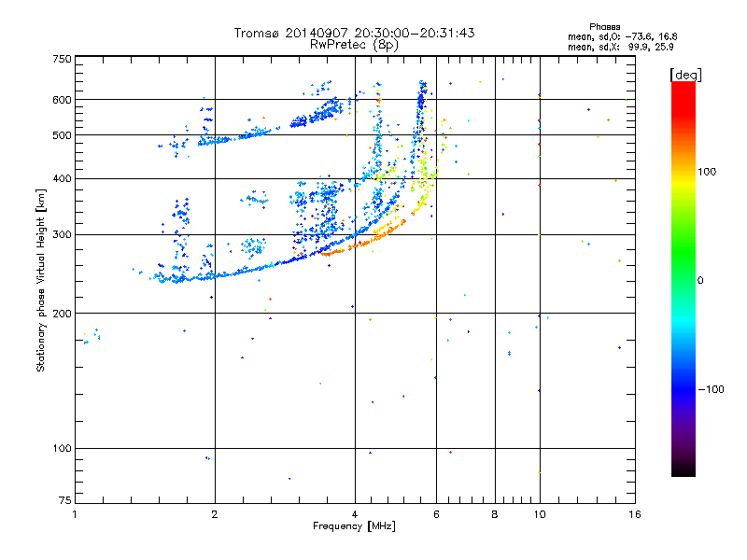Click the y-axis tick label "300"
Screen dimensions: 747x560
62,235
